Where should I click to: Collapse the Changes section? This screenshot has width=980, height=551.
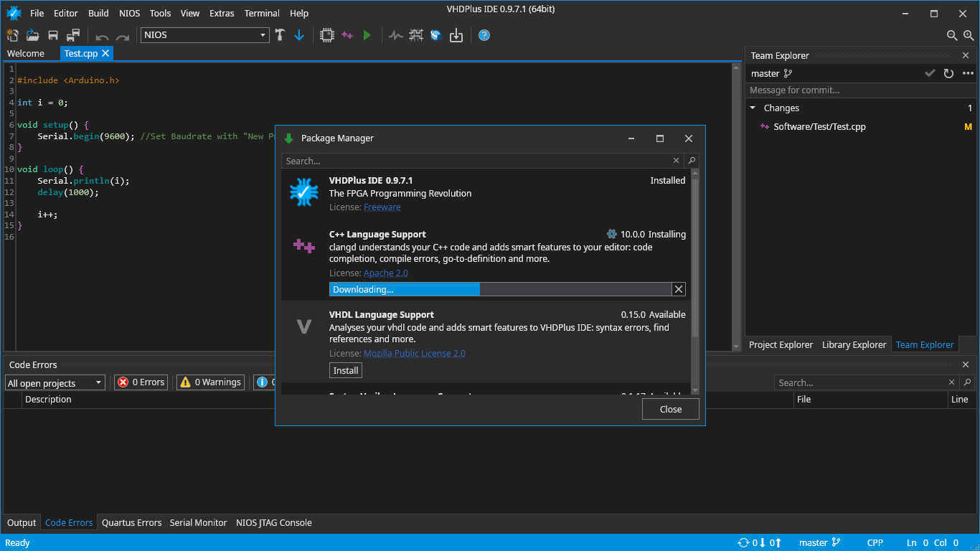(753, 108)
